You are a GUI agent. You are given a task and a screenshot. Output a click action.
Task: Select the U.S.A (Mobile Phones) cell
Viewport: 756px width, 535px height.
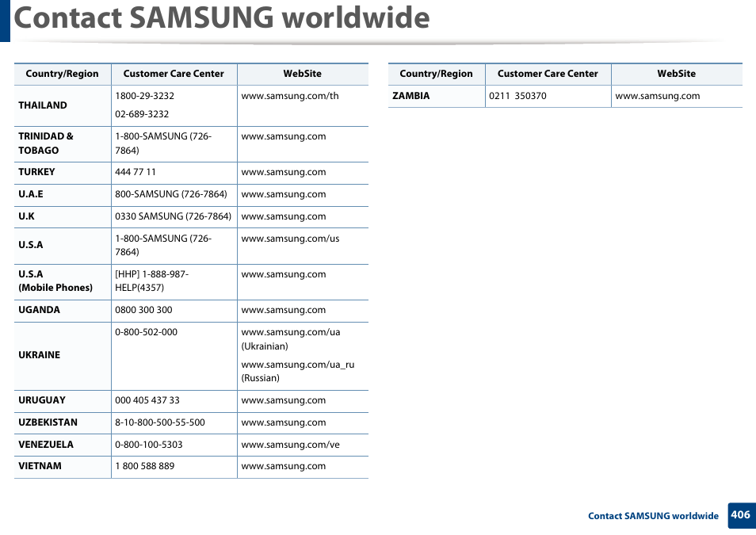tap(63, 281)
